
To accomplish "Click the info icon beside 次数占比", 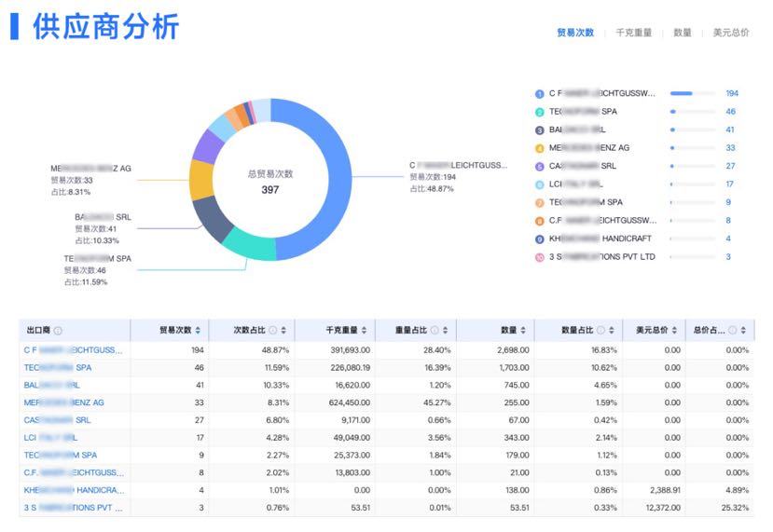I will pyautogui.click(x=272, y=331).
